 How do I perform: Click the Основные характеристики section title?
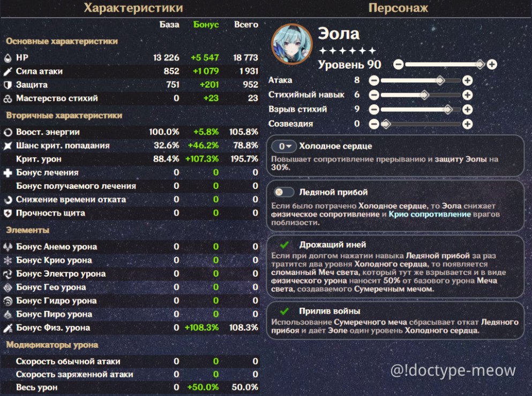coord(62,41)
